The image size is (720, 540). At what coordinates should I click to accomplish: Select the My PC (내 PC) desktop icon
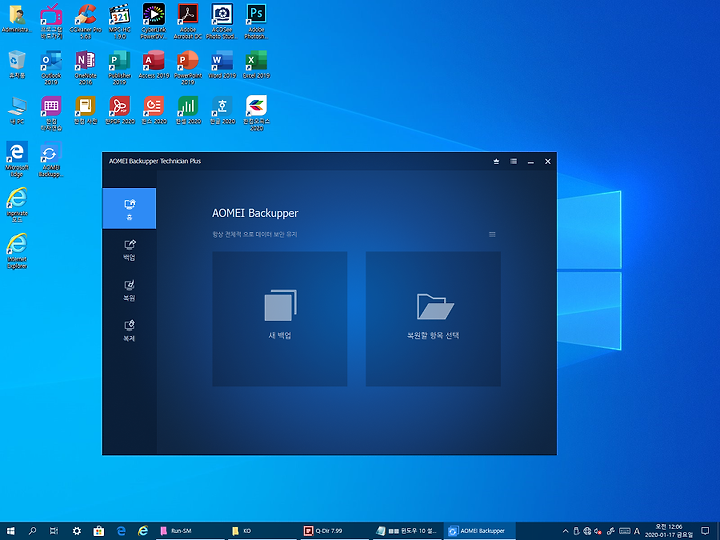pyautogui.click(x=17, y=111)
